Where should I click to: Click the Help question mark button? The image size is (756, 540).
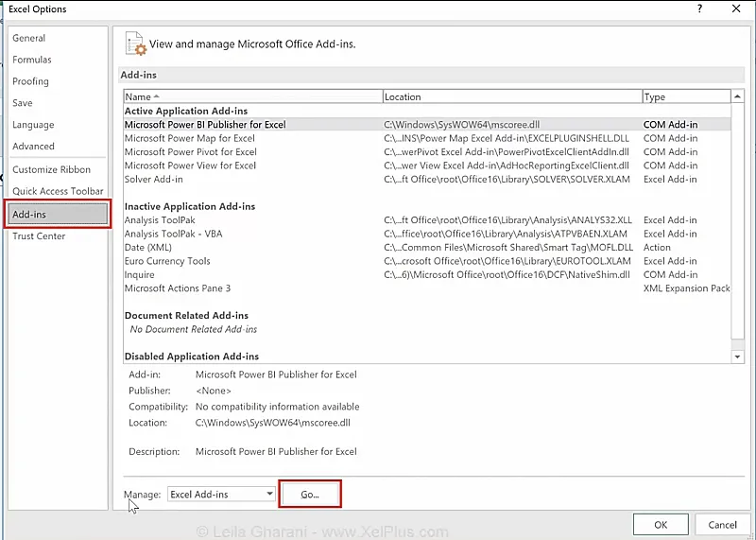[699, 9]
